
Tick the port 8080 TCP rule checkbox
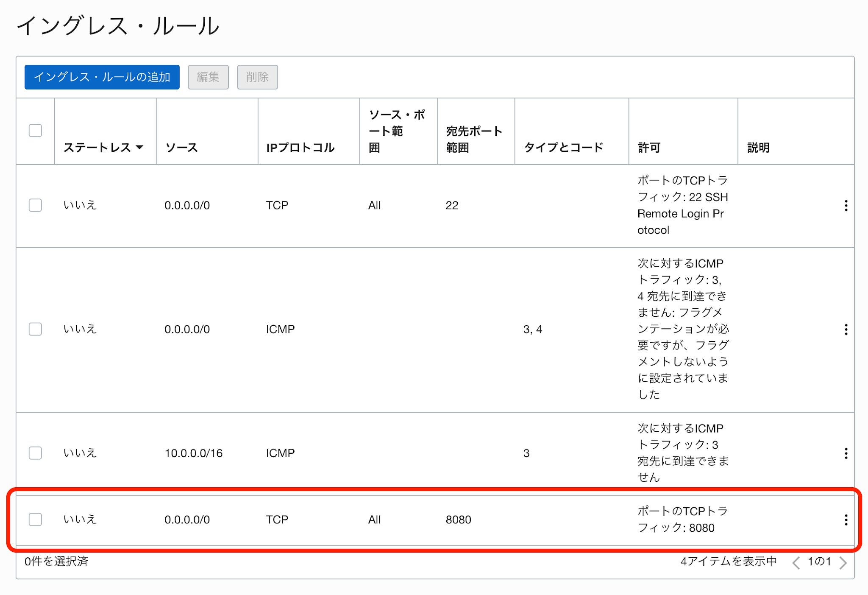(x=35, y=520)
